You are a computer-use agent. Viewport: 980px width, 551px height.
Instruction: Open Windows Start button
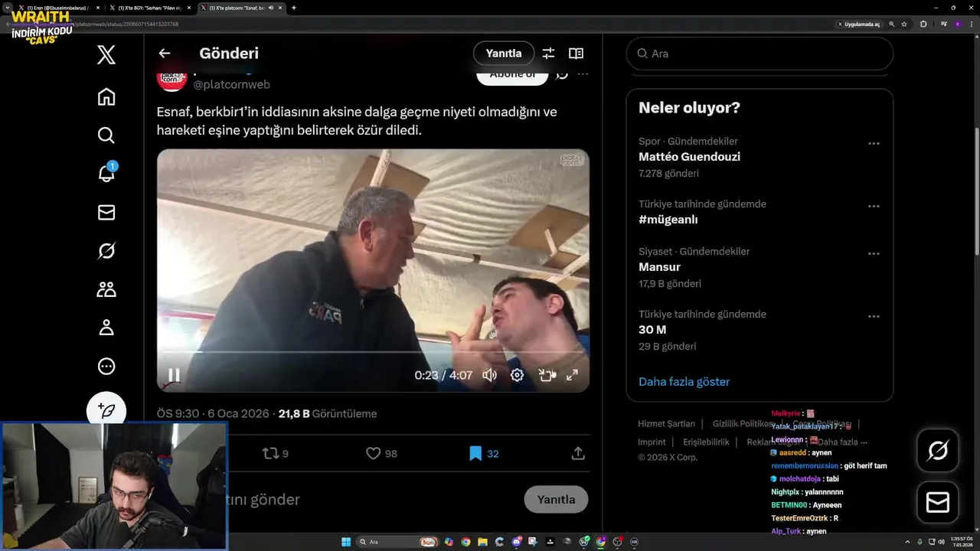(346, 542)
